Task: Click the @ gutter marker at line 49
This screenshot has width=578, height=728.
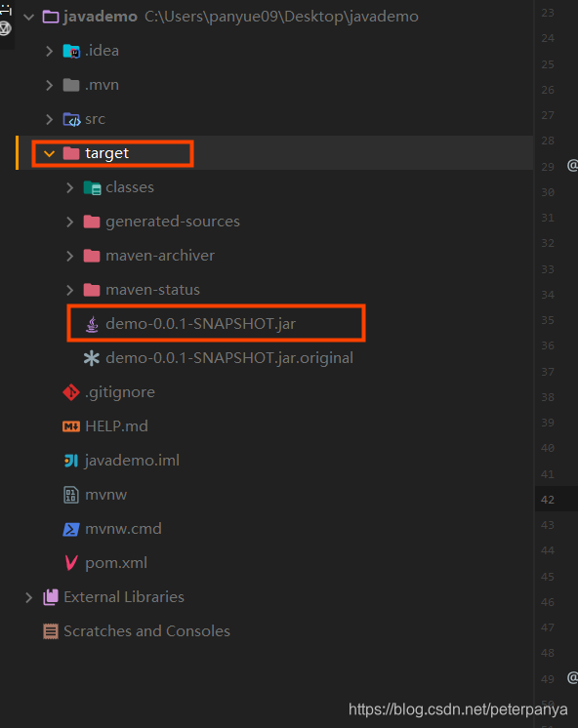Action: coord(572,678)
